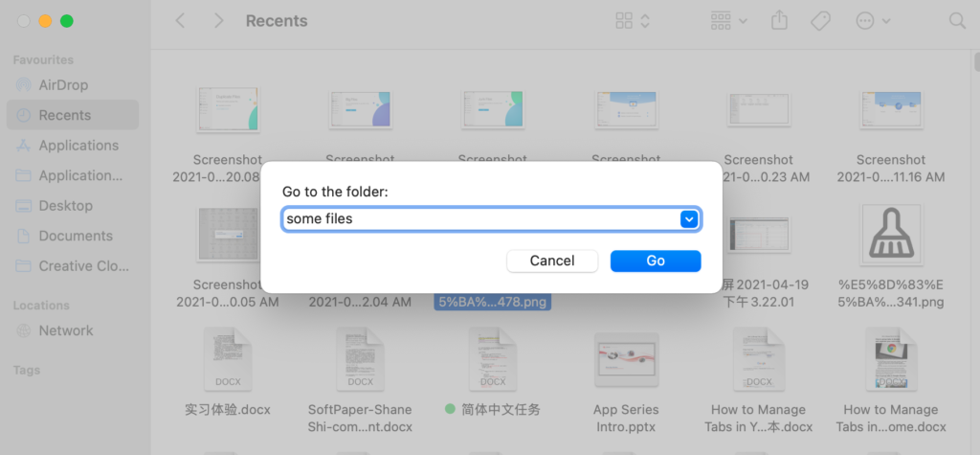Open Documents folder in sidebar
Viewport: 980px width, 455px height.
76,236
